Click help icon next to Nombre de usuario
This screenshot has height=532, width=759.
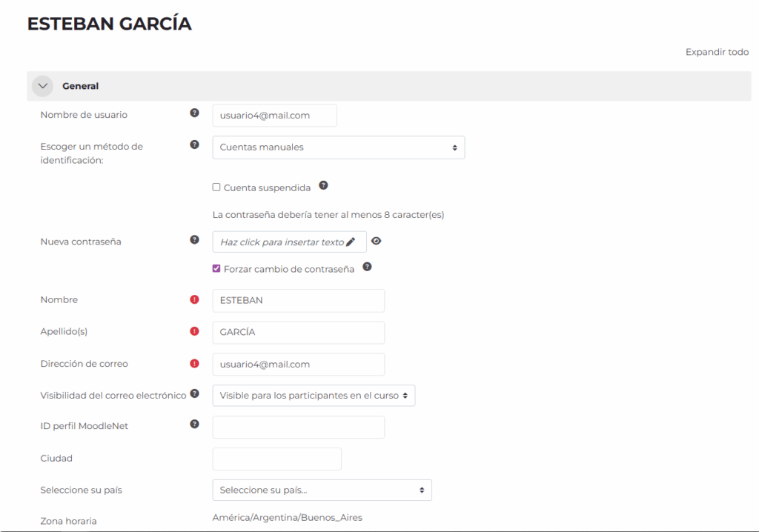(x=194, y=113)
